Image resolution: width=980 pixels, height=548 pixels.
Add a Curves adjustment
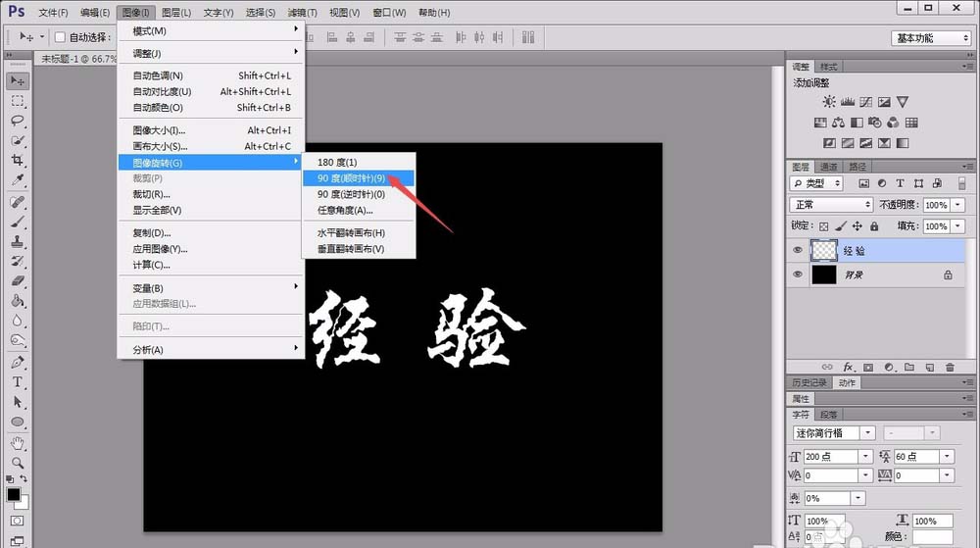(x=865, y=102)
